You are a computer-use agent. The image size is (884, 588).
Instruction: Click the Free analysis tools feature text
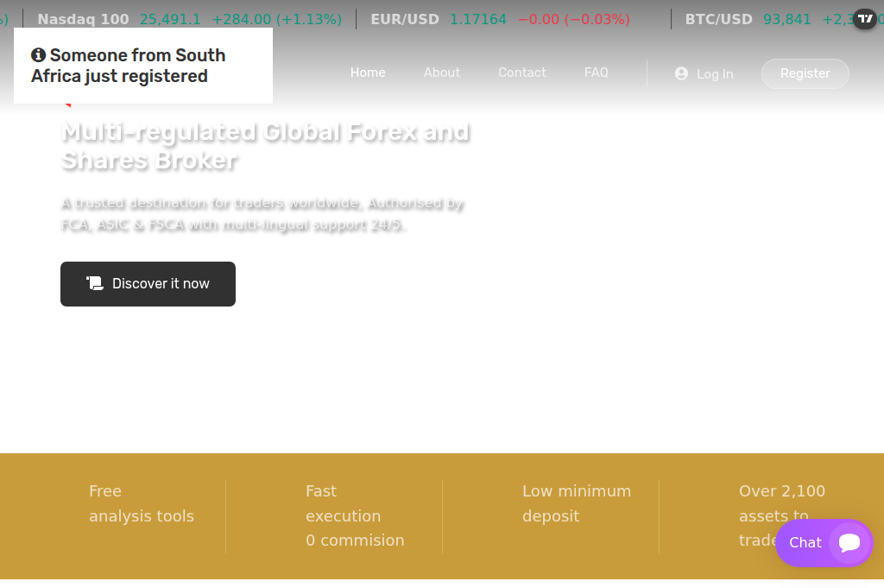pyautogui.click(x=141, y=503)
